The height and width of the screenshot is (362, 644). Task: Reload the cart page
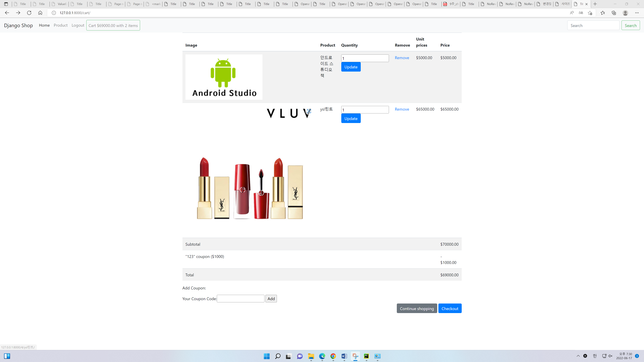coord(29,13)
